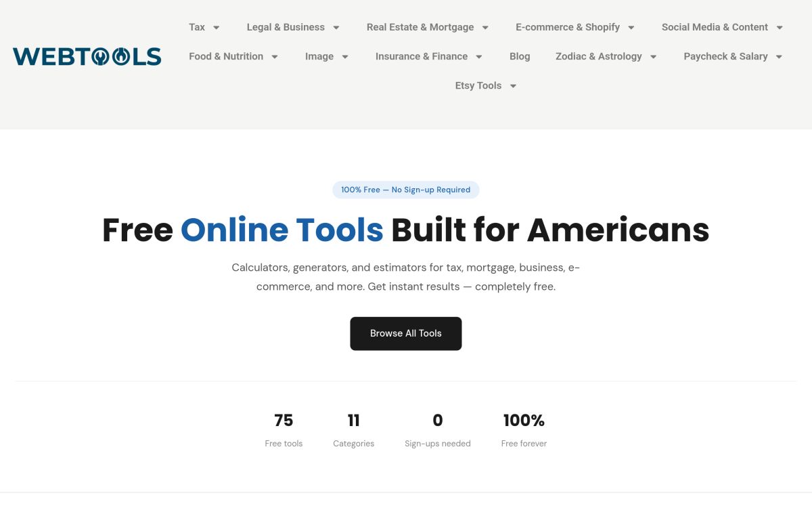Click the 'Sign-ups needed' label

point(438,444)
